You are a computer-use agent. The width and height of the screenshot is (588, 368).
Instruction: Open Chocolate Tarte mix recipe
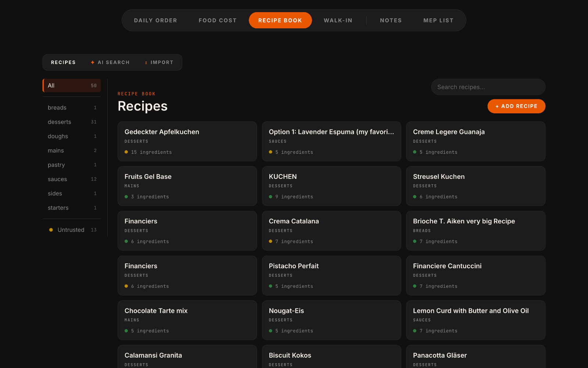click(187, 320)
